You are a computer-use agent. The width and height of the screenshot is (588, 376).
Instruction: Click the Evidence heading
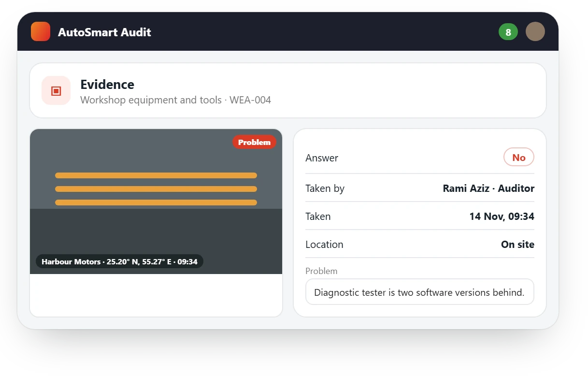tap(107, 85)
